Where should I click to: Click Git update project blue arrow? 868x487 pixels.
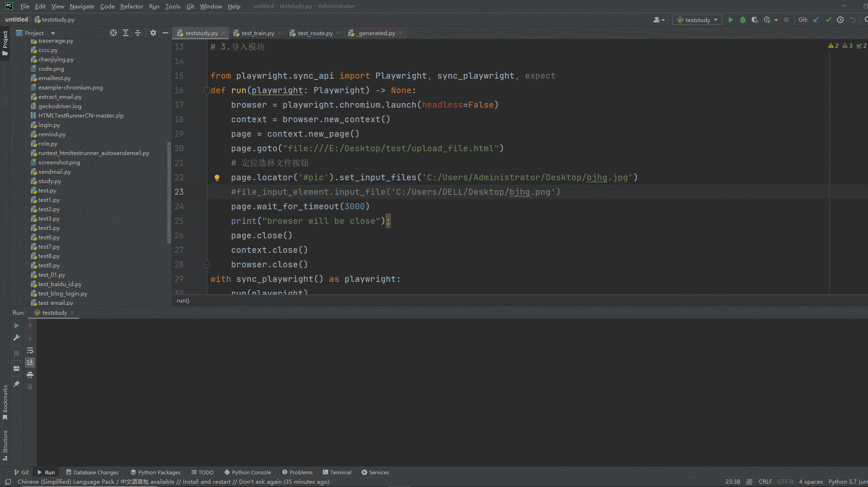click(x=816, y=20)
